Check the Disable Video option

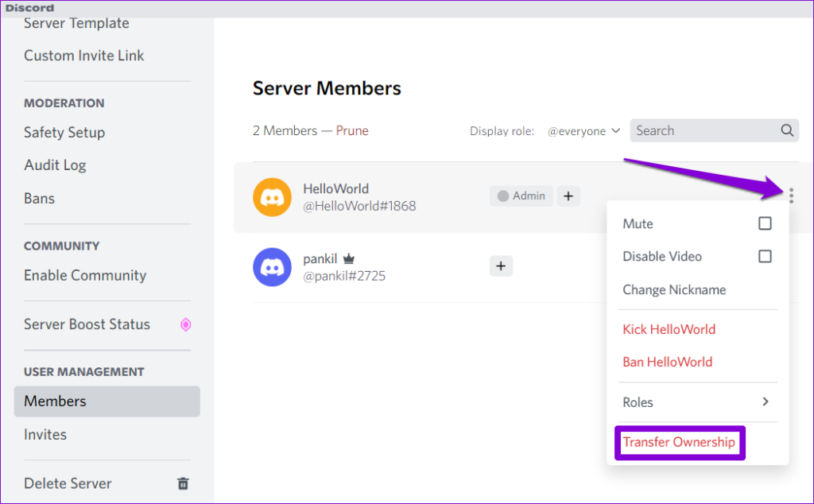pos(765,256)
